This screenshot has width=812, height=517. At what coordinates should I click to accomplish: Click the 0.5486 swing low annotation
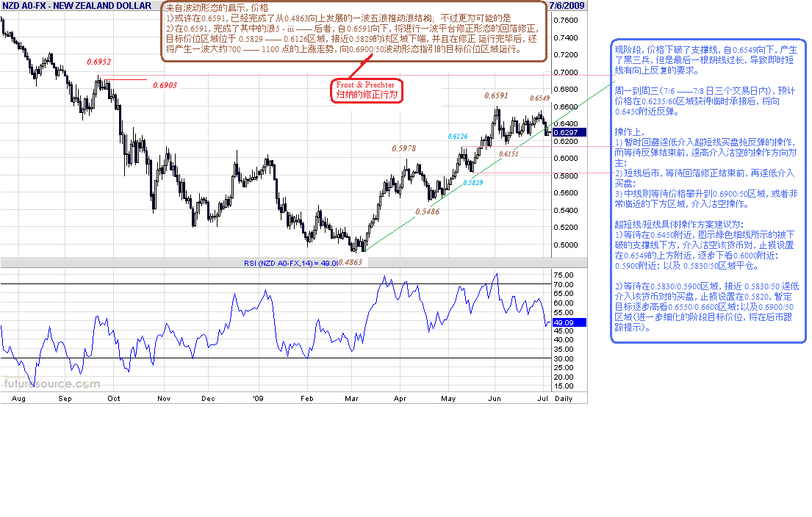pyautogui.click(x=427, y=211)
